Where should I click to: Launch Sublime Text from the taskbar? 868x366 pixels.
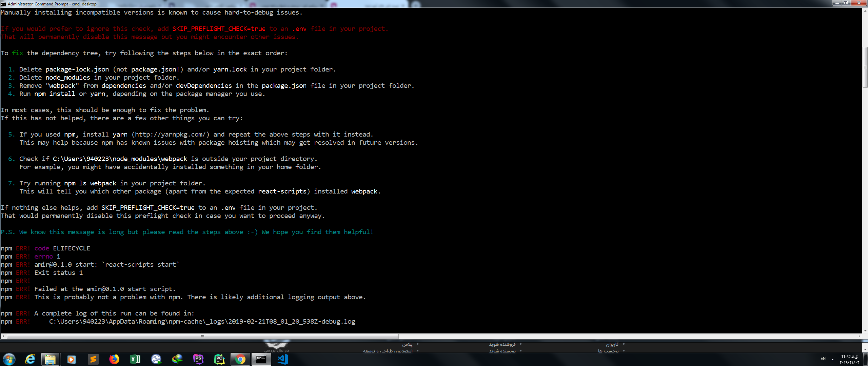tap(93, 359)
